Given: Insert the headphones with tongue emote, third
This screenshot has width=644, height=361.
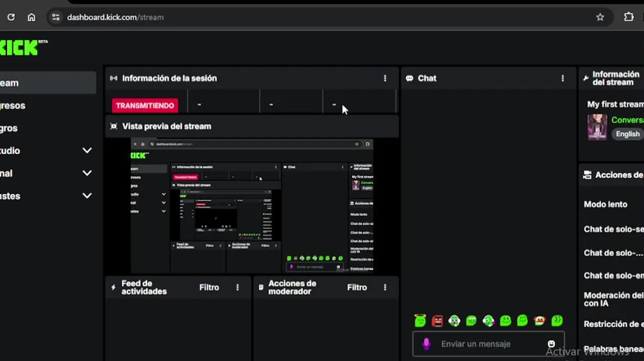Looking at the screenshot, I should click(x=454, y=320).
